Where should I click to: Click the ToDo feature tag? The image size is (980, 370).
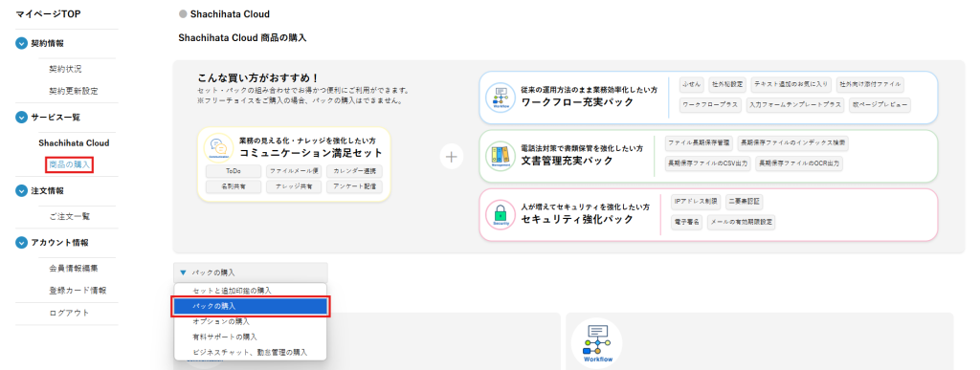[x=234, y=171]
